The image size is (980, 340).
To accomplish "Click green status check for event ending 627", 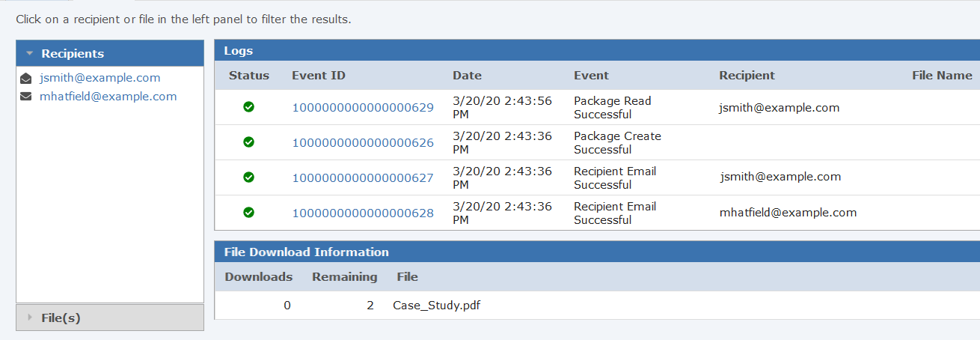I will [249, 177].
